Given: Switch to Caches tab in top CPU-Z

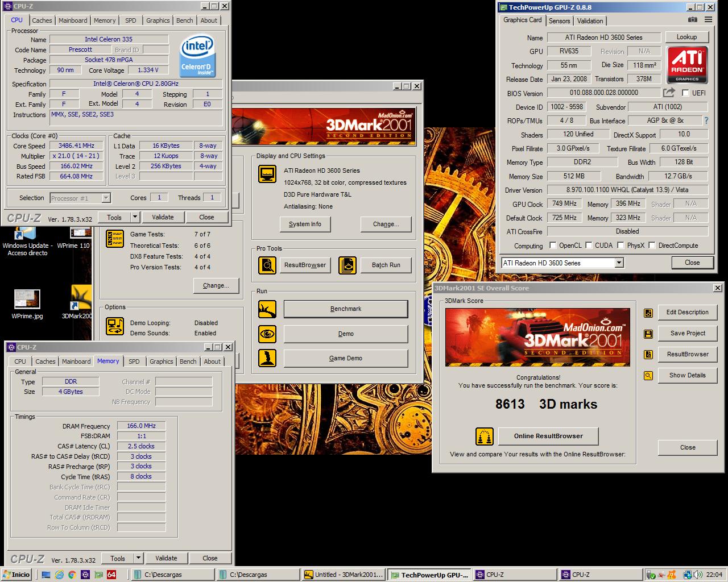Looking at the screenshot, I should pyautogui.click(x=42, y=20).
